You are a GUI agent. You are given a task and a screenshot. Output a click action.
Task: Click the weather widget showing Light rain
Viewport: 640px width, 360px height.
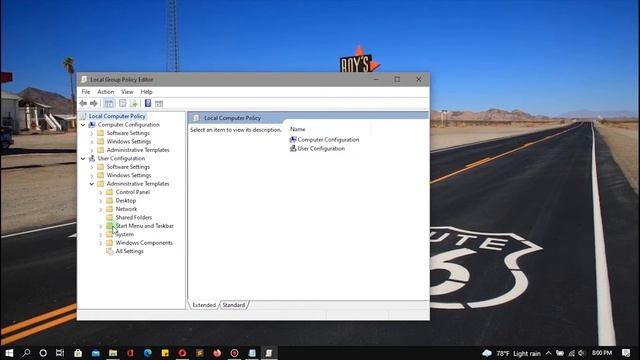coord(511,353)
